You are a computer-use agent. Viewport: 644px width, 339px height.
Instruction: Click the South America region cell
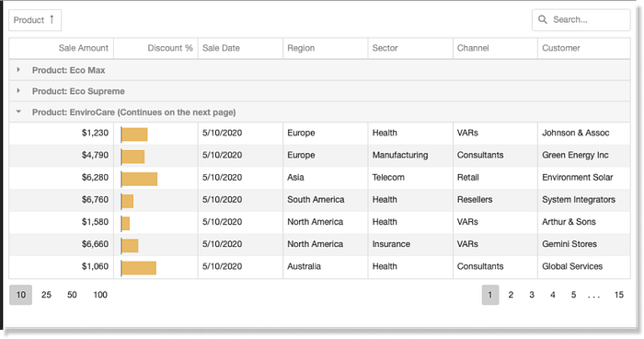click(326, 200)
